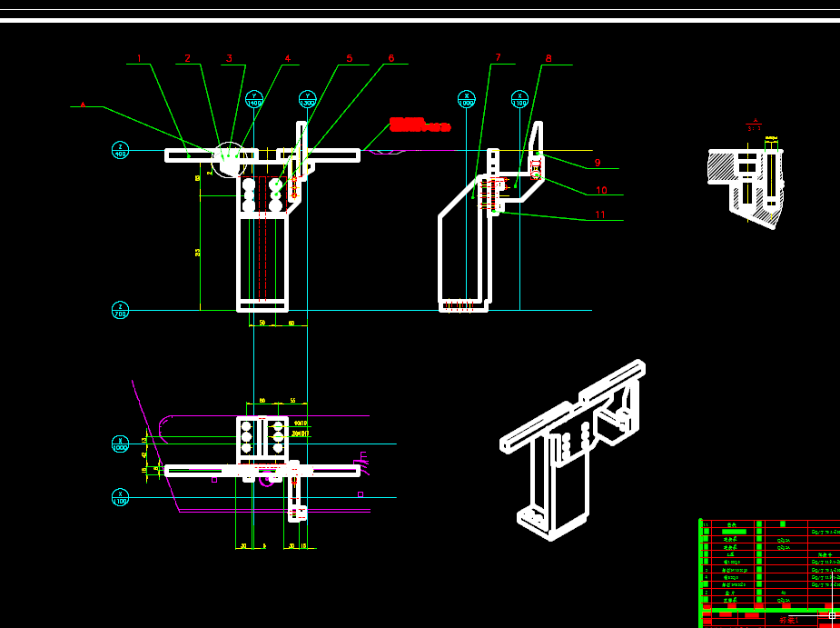
Task: Pick the Y 1400 datum bubble
Action: tap(254, 100)
